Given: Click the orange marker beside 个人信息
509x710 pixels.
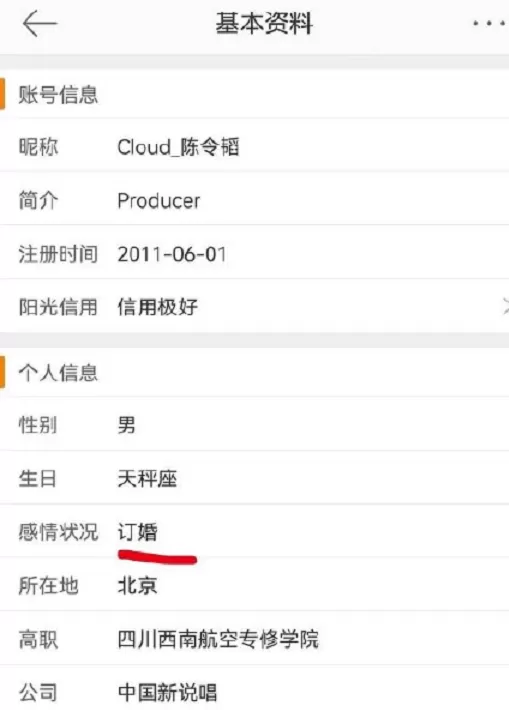Looking at the screenshot, I should click(2, 373).
